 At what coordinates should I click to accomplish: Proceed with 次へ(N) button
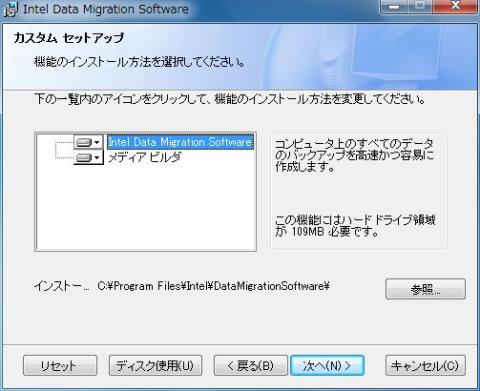(x=327, y=365)
